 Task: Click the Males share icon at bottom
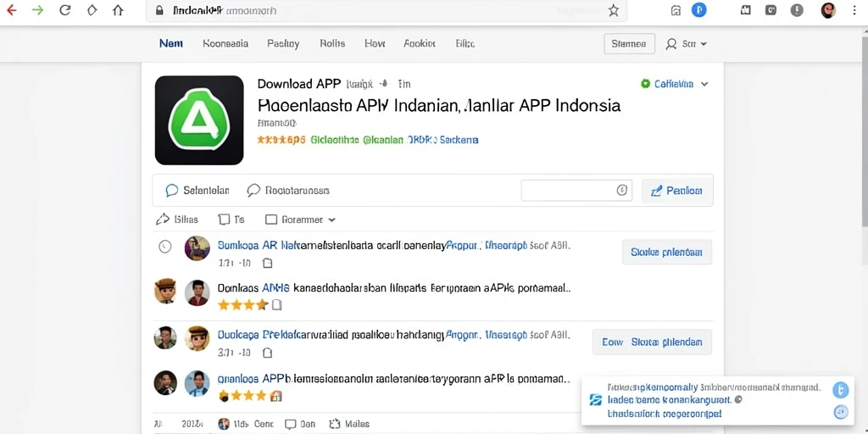(334, 424)
